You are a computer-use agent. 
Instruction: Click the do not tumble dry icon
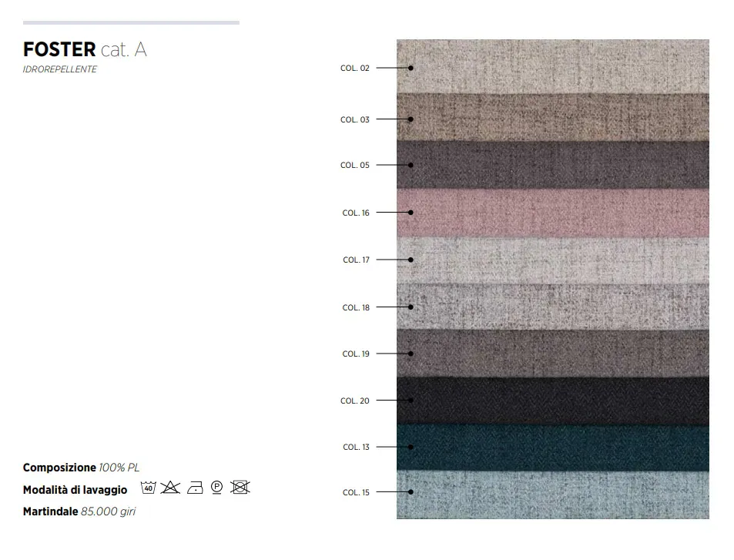[x=240, y=488]
